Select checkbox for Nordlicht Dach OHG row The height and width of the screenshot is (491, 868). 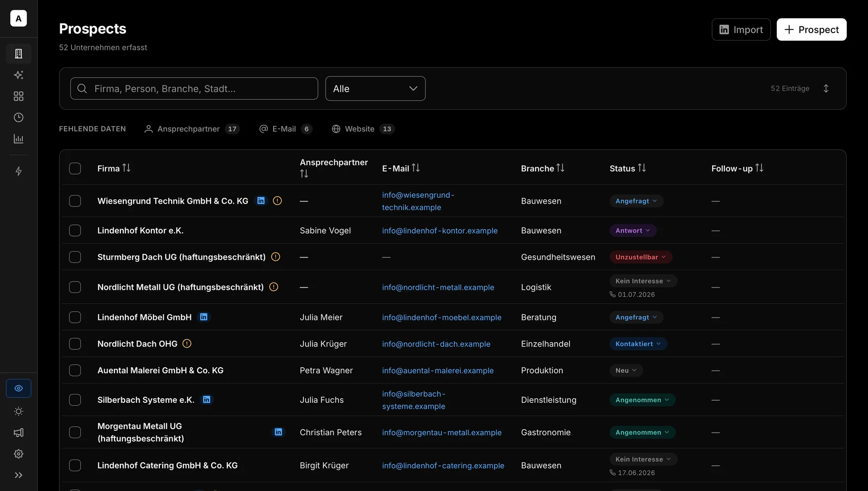tap(75, 344)
